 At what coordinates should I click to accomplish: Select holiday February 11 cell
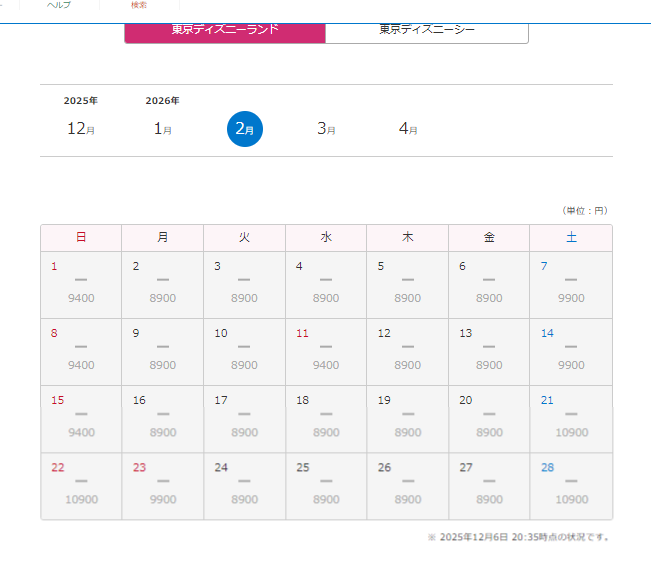click(326, 352)
